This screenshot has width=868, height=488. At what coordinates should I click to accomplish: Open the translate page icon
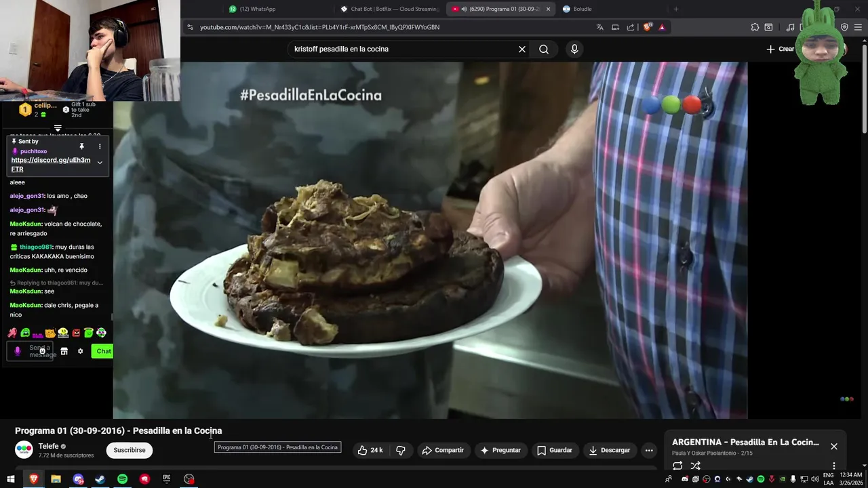click(599, 27)
